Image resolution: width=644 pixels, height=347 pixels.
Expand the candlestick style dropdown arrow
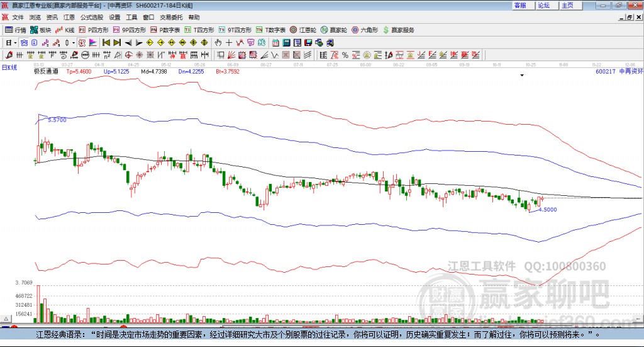tap(74, 43)
